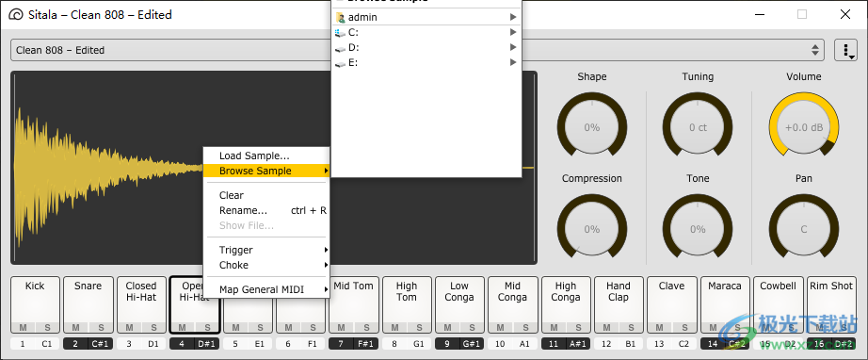Click the yellow Volume knob

(804, 127)
